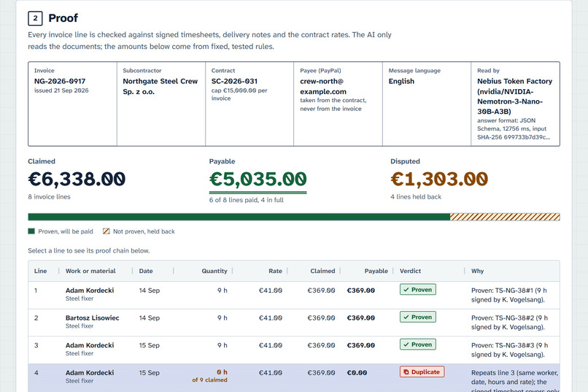Click the '0 h of 9 claimed' quantity
This screenshot has height=392, width=588.
pyautogui.click(x=209, y=376)
